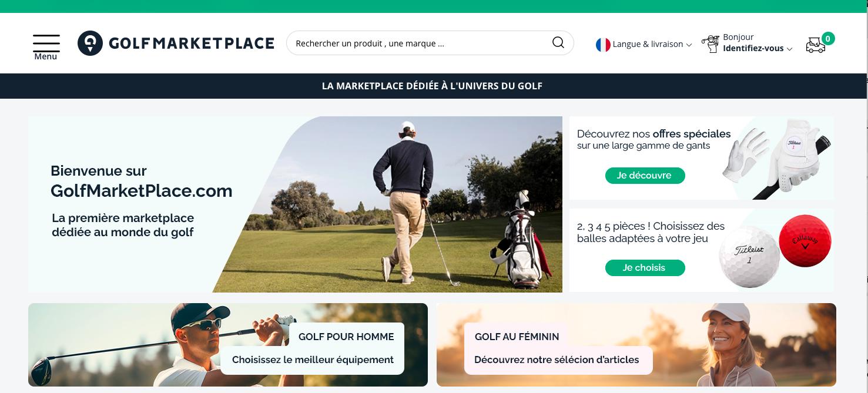
Task: Click the Titleist golf ball image
Action: (749, 256)
